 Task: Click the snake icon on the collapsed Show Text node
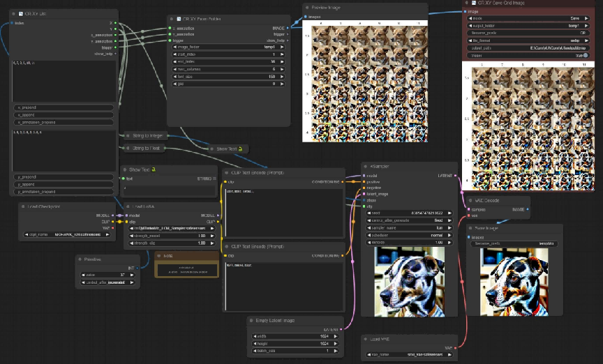coord(240,149)
